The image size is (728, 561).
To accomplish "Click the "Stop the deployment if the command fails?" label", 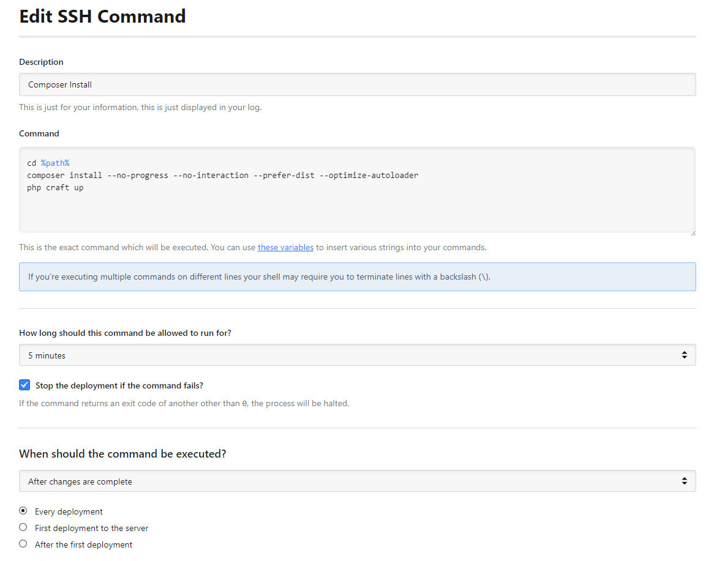I will (x=119, y=386).
